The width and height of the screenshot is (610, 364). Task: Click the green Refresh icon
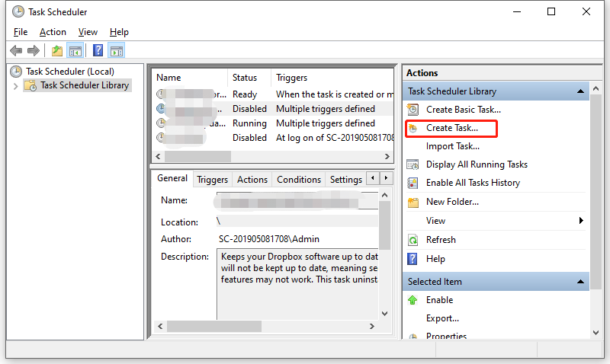click(413, 240)
